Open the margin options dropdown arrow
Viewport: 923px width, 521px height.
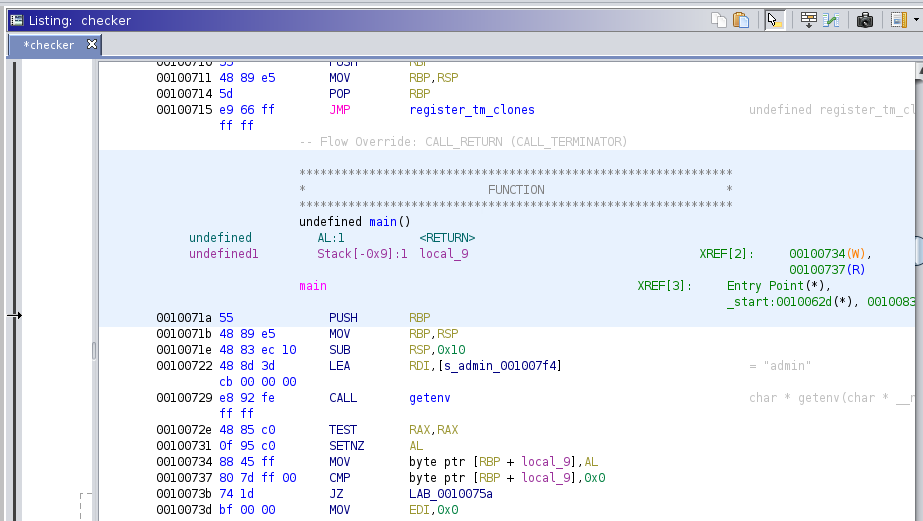[x=916, y=20]
